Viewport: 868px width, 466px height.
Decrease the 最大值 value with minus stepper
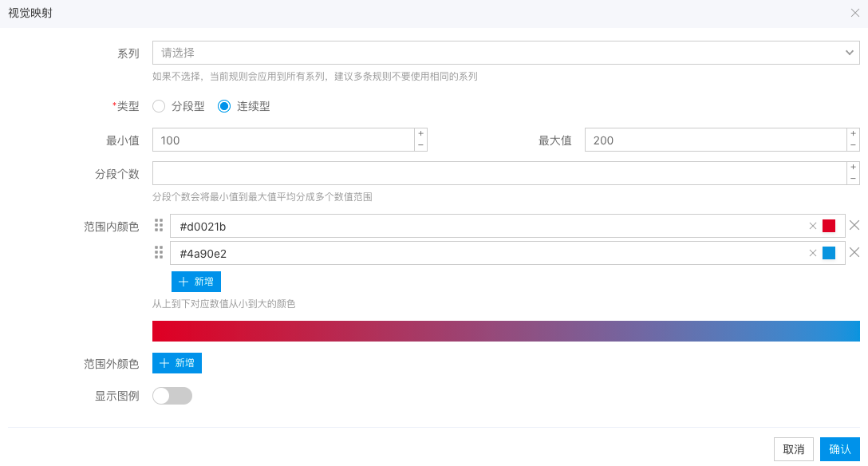pyautogui.click(x=853, y=145)
